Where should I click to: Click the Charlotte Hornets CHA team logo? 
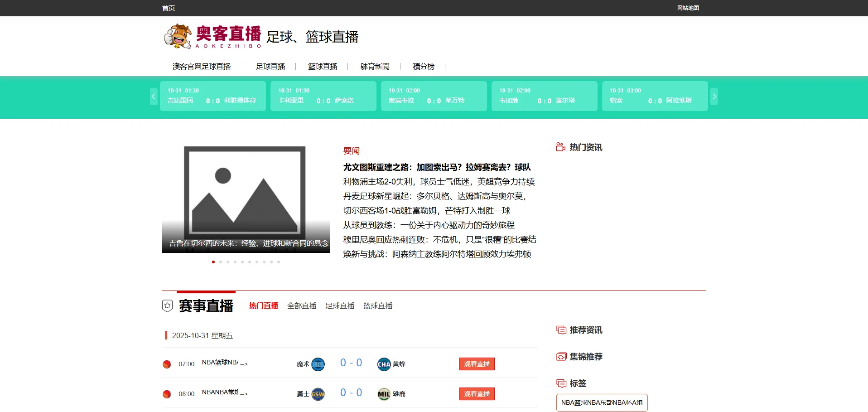coord(384,364)
